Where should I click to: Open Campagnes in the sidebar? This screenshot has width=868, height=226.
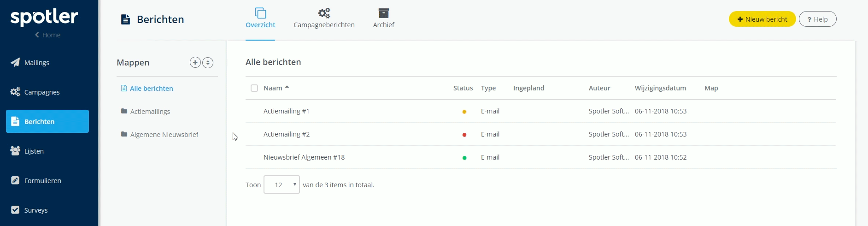pos(35,92)
